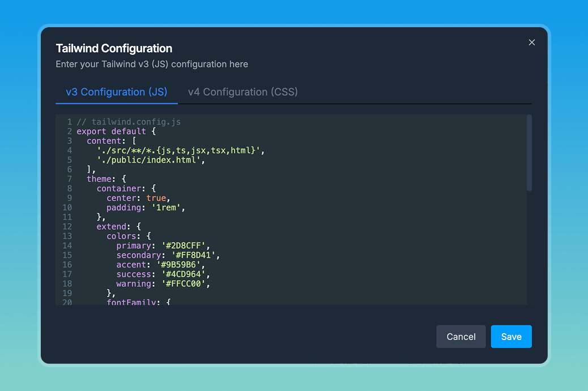
Task: Select the './src/**/*.{js,ts,jsx,tsx,html}' path string
Action: (178, 151)
